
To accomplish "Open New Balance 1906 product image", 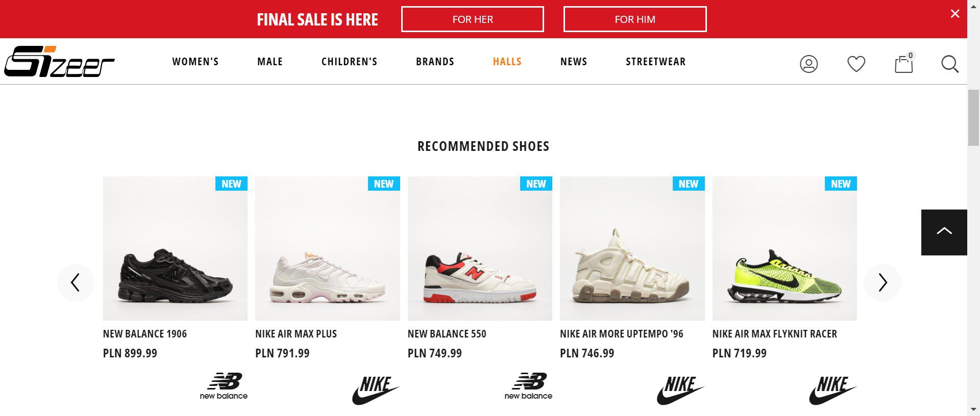I will click(175, 248).
